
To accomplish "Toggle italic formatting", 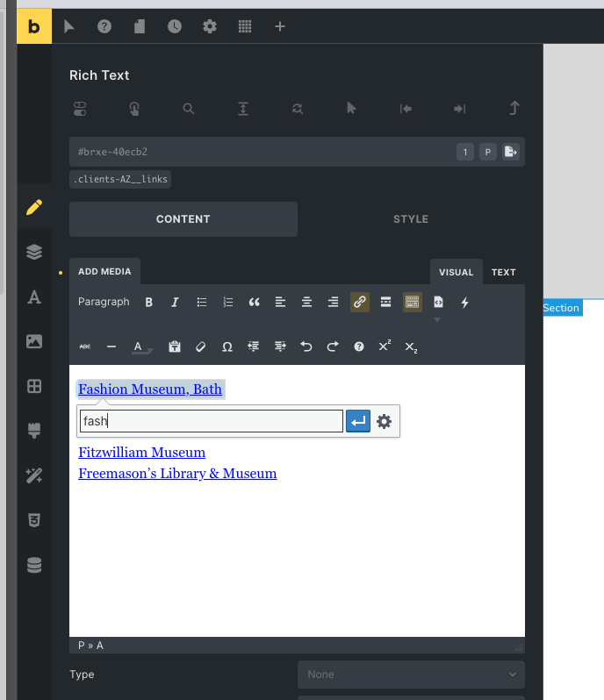I will 175,303.
